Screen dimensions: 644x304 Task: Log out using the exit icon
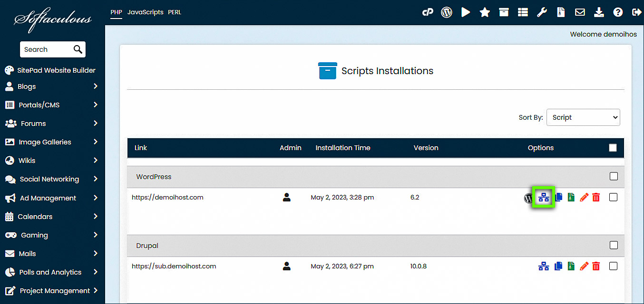(637, 12)
